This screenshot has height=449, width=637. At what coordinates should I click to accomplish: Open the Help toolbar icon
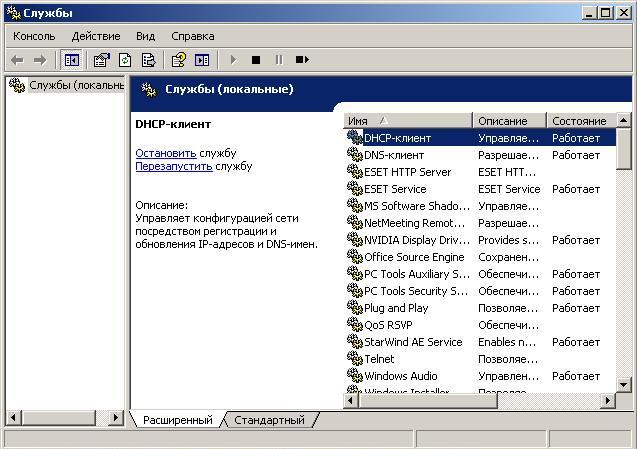179,60
